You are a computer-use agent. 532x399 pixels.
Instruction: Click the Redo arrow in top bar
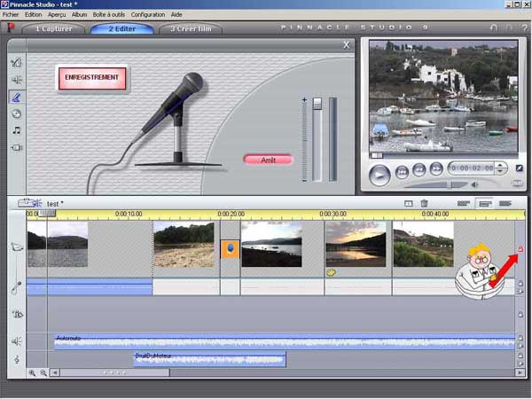509,28
